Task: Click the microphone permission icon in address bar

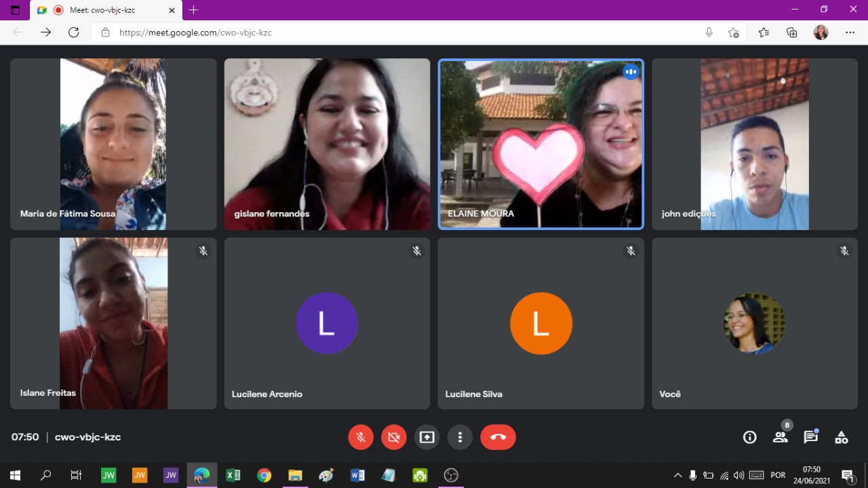Action: pyautogui.click(x=709, y=33)
